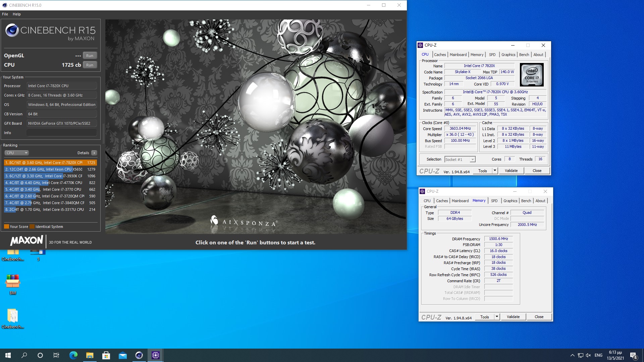Click Validate in upper CPU-Z window
Image resolution: width=644 pixels, height=362 pixels.
[511, 171]
